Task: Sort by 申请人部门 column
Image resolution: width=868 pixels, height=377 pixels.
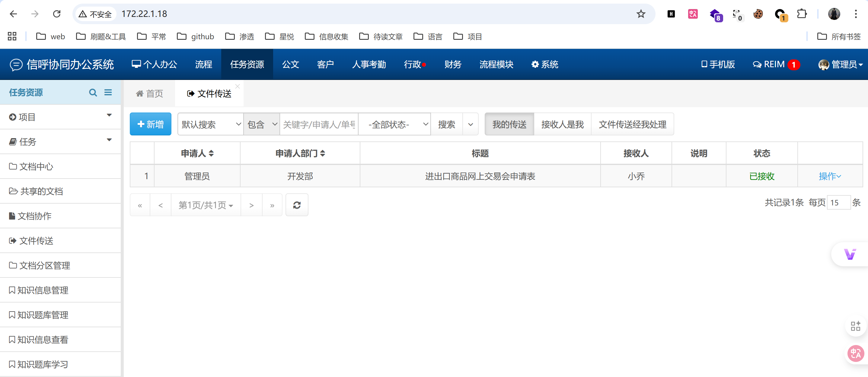Action: [300, 154]
